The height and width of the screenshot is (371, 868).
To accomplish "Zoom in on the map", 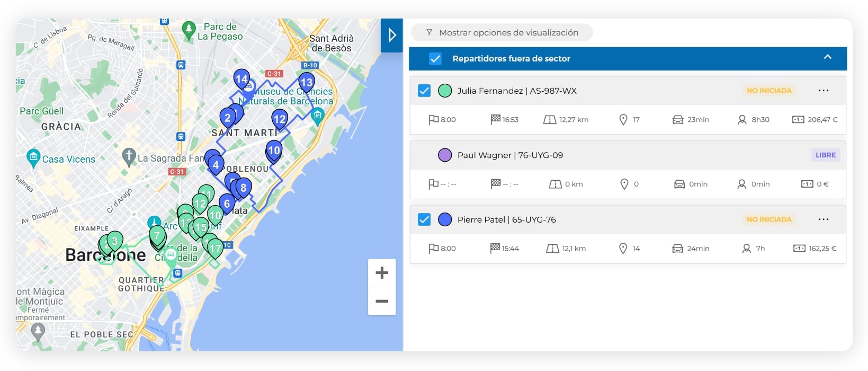I will (382, 273).
